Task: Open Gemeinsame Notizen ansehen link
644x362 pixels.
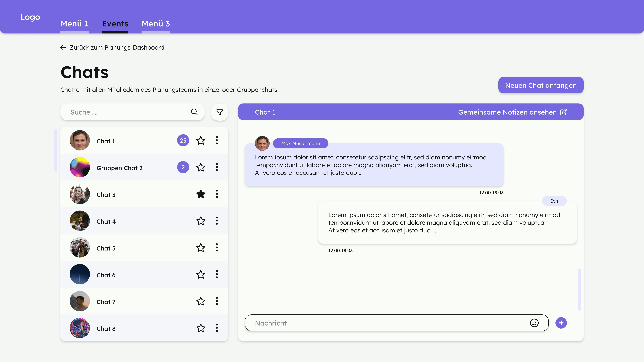Action: [507, 112]
